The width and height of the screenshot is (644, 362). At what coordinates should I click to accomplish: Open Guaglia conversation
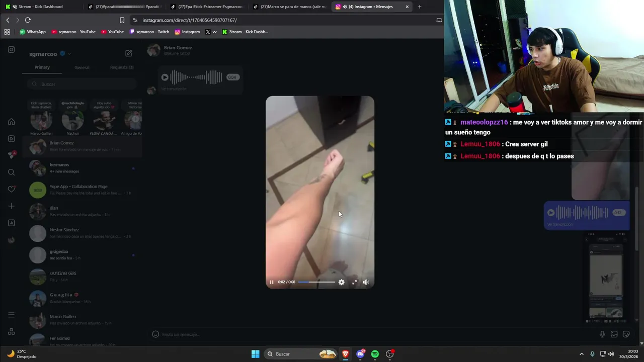point(82,298)
